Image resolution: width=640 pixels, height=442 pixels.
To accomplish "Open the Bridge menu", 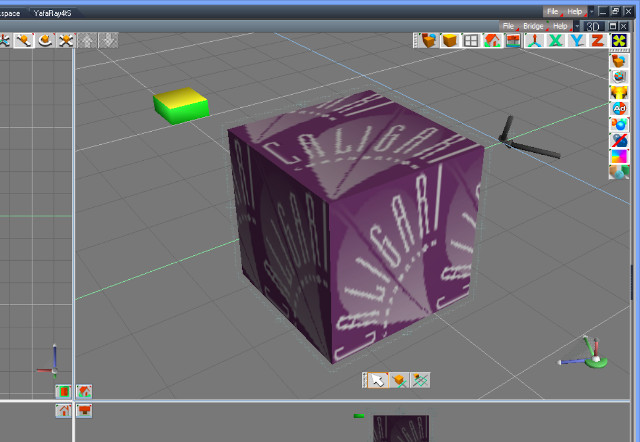I will coord(533,26).
